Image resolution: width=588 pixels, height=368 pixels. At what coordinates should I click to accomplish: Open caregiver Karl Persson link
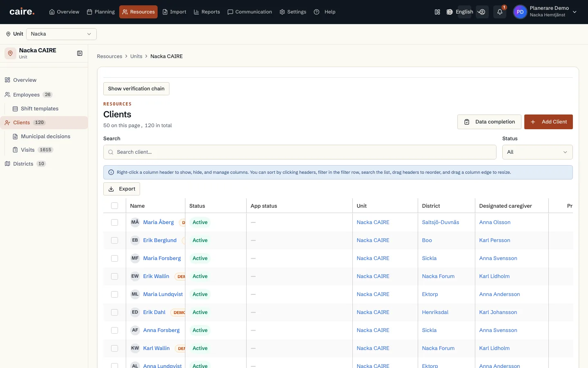(x=494, y=240)
